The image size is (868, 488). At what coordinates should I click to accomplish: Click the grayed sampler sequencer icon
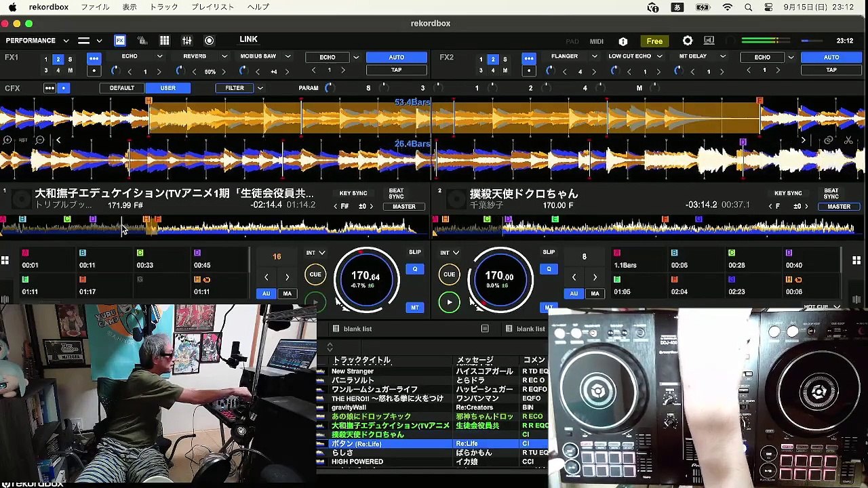142,41
